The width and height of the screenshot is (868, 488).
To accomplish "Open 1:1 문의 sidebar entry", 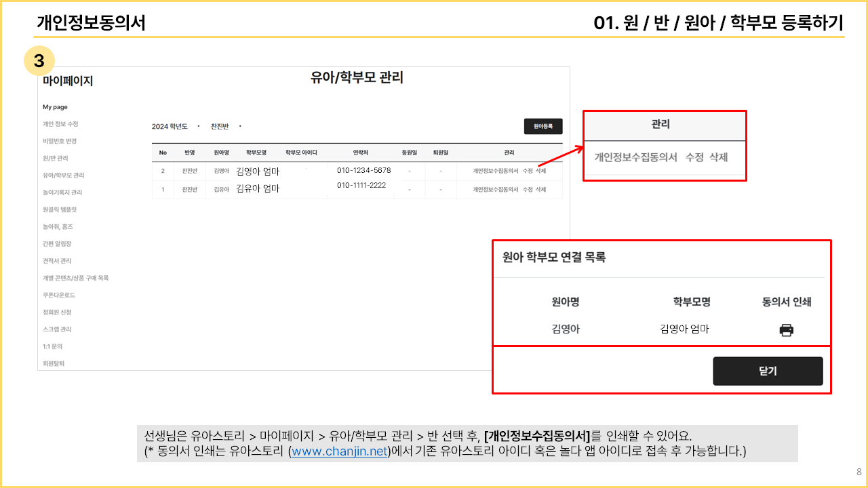I will pos(52,346).
